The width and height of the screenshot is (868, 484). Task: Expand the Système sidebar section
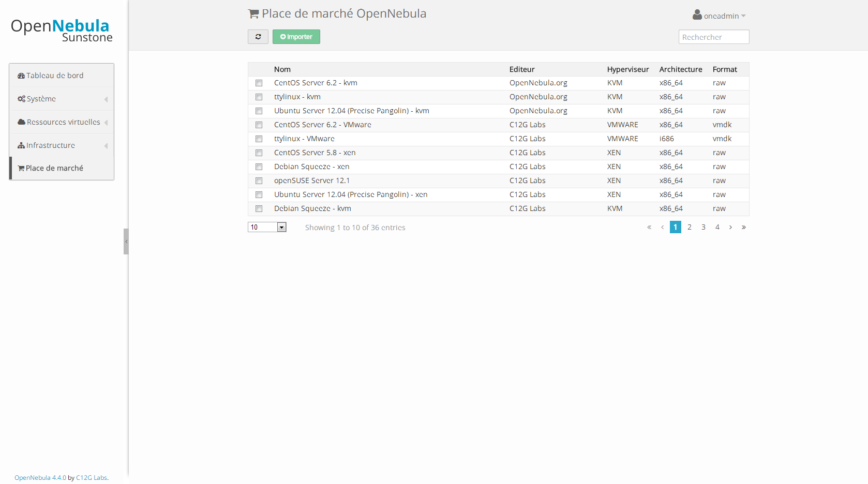[x=62, y=99]
